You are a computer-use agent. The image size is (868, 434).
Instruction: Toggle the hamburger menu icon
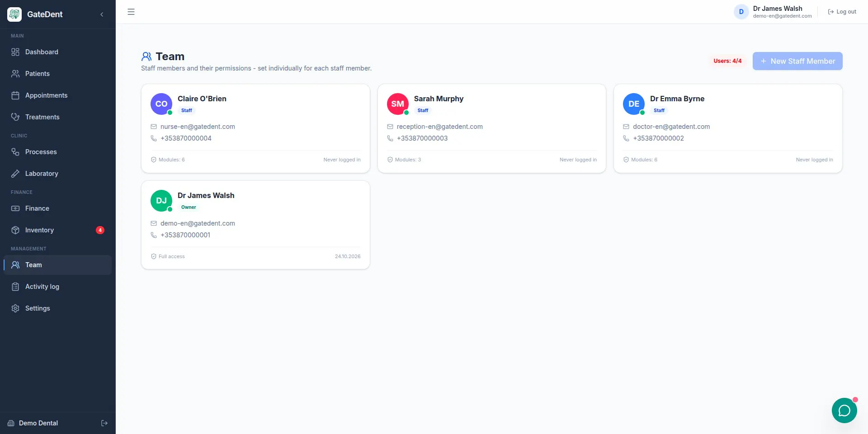[131, 12]
